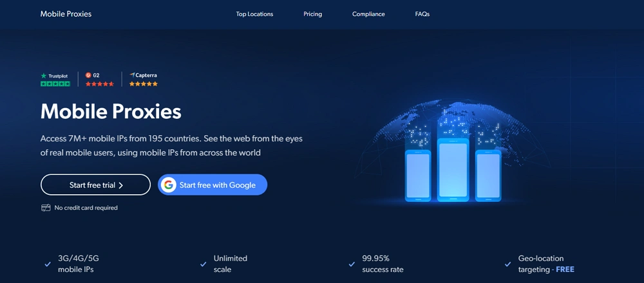Click the No credit card required text
644x283 pixels.
(86, 208)
